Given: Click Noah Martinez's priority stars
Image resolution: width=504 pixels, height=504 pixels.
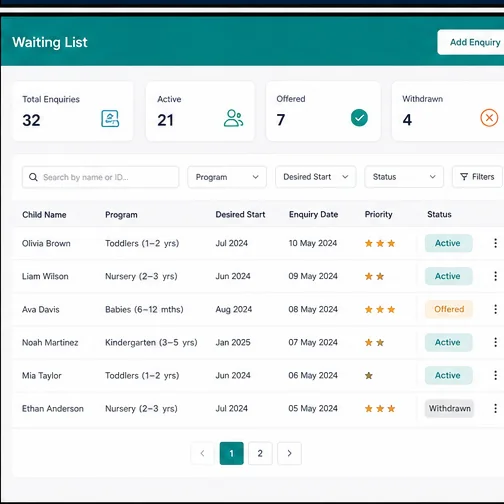Looking at the screenshot, I should click(x=374, y=342).
